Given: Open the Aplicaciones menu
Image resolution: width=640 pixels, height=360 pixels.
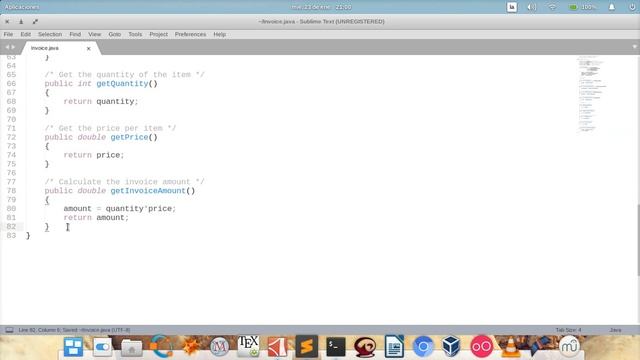Looking at the screenshot, I should [22, 7].
